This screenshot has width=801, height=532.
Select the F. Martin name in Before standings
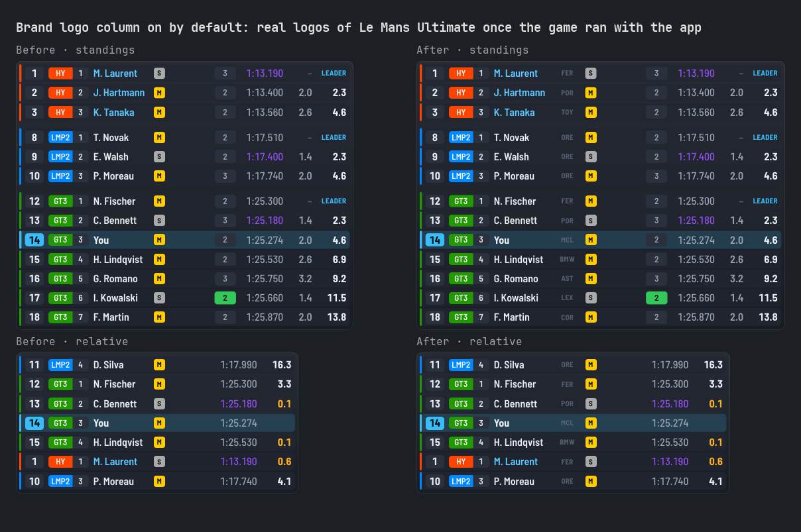[x=111, y=317]
